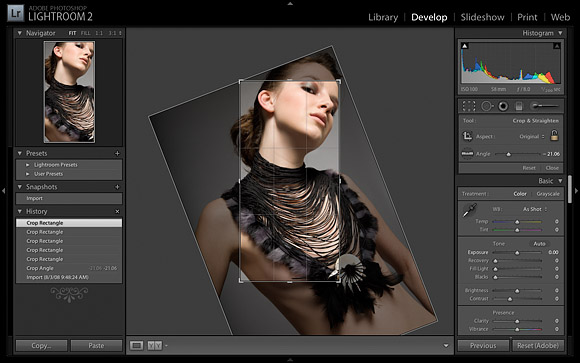Collapse the Histogram panel
The height and width of the screenshot is (363, 580).
560,33
